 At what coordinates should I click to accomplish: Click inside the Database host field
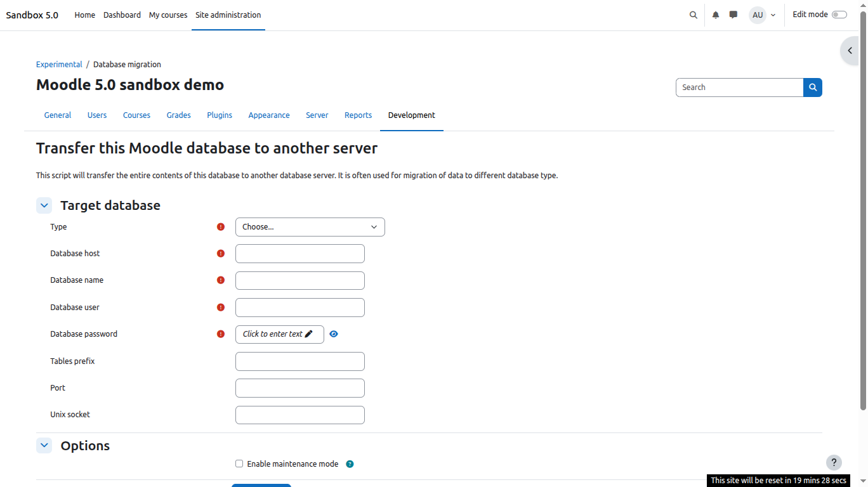click(299, 253)
